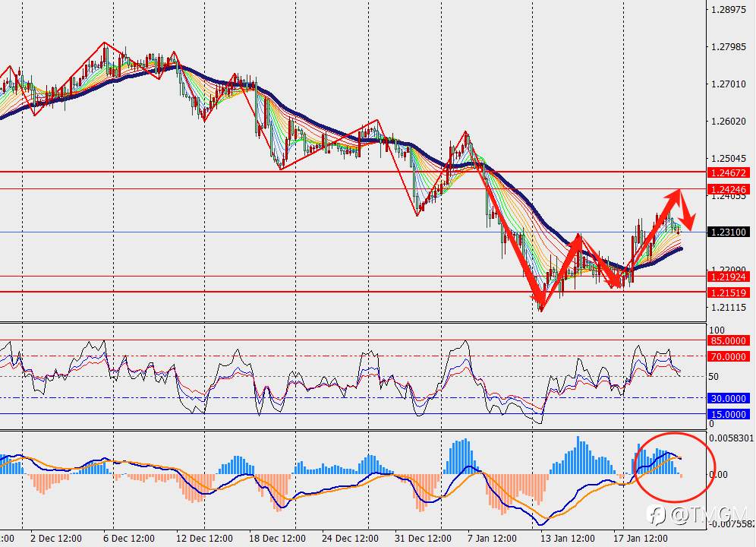The height and width of the screenshot is (547, 756).
Task: Click the 2 Dec 12:00 time label
Action: click(x=56, y=539)
